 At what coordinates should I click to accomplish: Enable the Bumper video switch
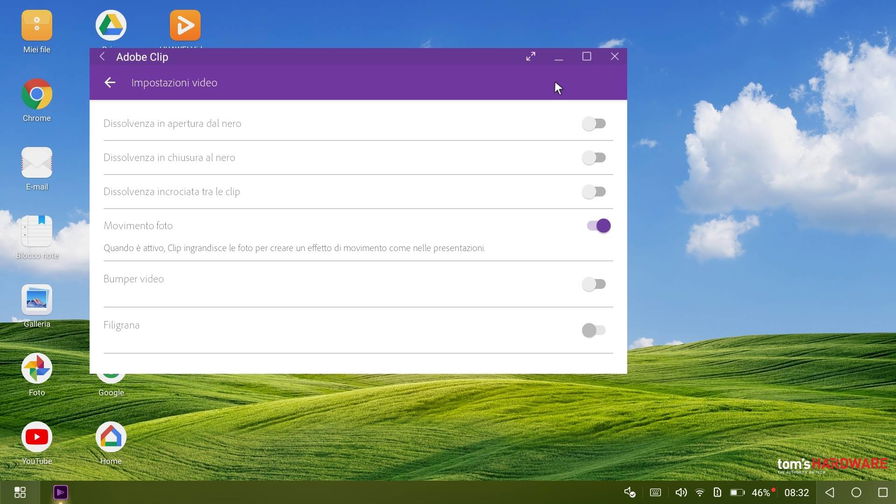tap(594, 284)
